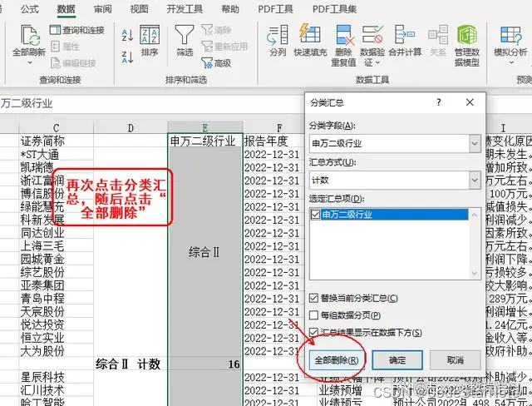
Task: Click 重新应用 reapply filter
Action: click(224, 47)
